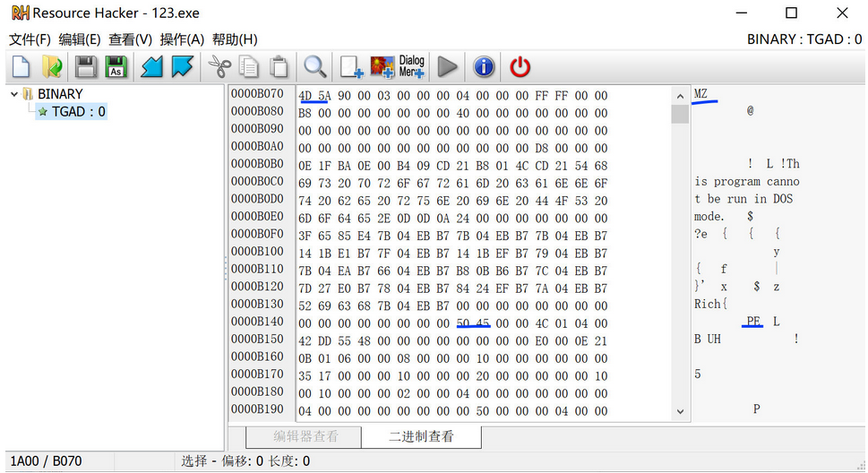Image resolution: width=868 pixels, height=473 pixels.
Task: Click the New blank script icon
Action: click(21, 67)
